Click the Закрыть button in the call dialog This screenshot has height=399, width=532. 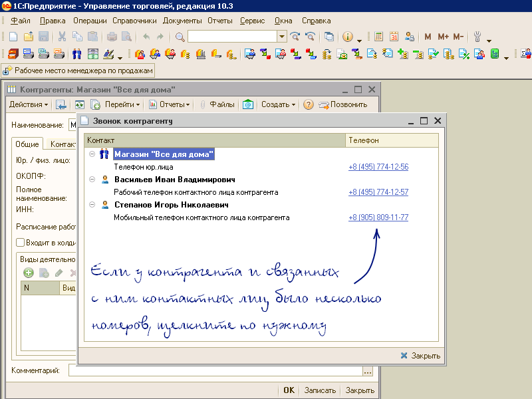coord(420,356)
